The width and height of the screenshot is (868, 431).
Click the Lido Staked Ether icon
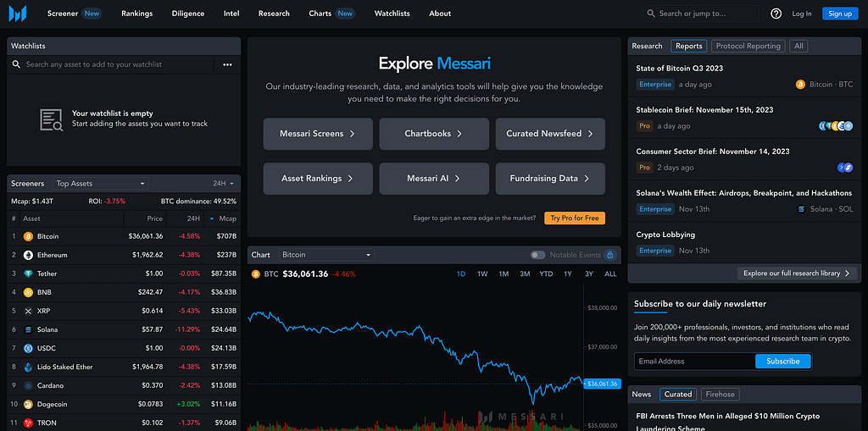pos(28,367)
